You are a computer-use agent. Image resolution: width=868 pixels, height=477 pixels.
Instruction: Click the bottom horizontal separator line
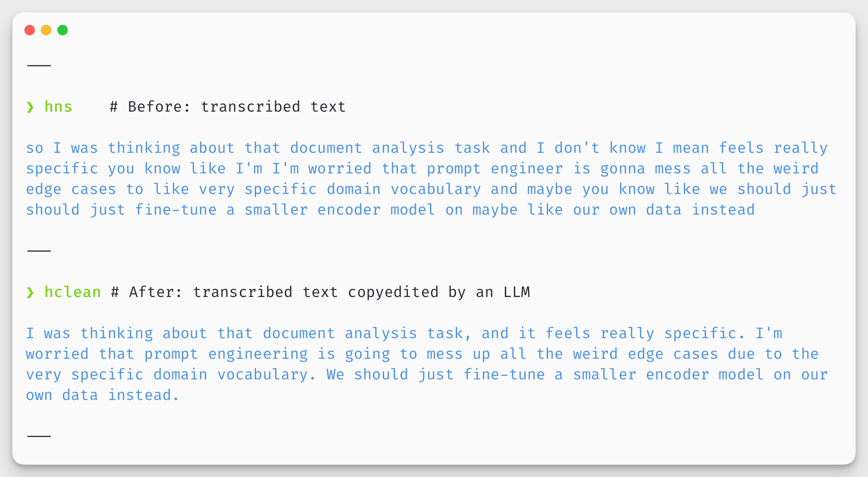39,435
